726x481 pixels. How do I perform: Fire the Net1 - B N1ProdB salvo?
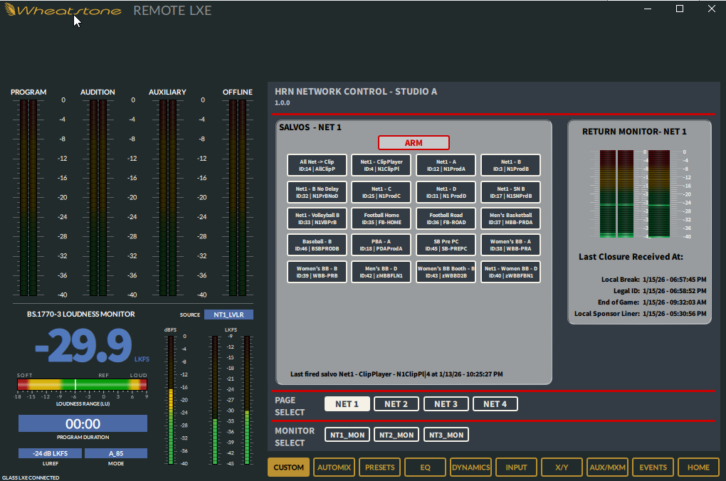click(511, 165)
